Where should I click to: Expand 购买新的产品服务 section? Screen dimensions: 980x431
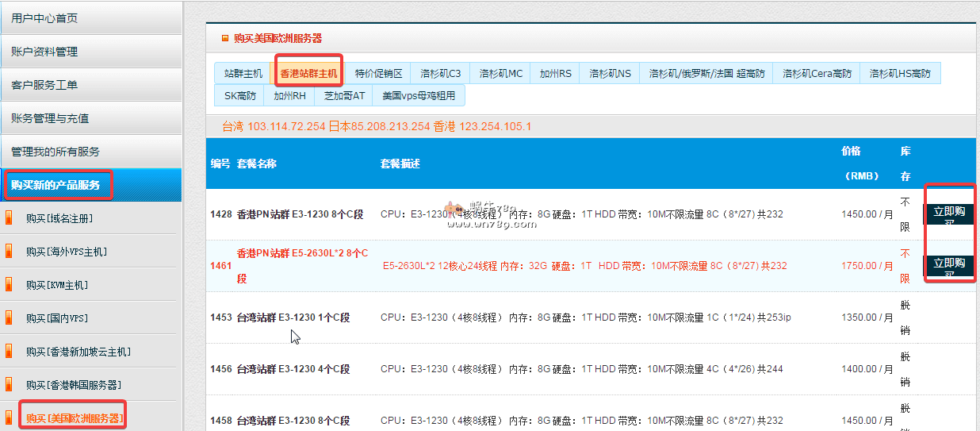click(56, 185)
